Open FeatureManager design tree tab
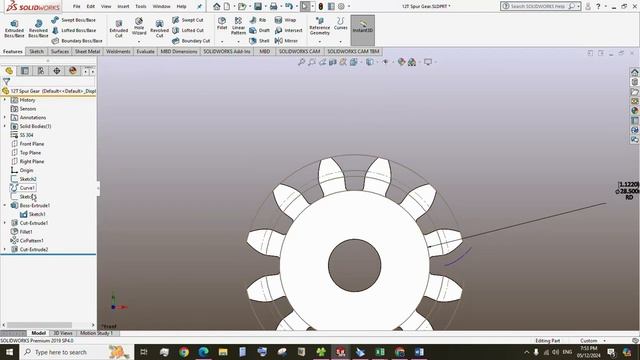 click(x=9, y=71)
